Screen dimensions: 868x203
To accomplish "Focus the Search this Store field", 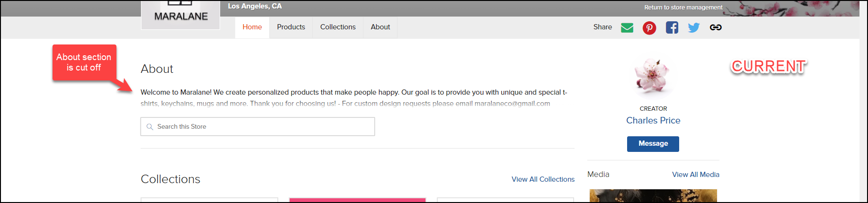I will [257, 127].
